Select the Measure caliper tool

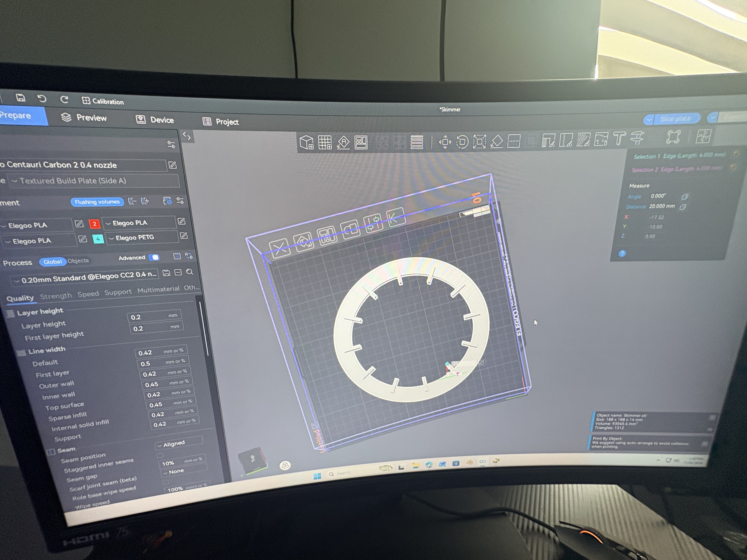pos(637,138)
